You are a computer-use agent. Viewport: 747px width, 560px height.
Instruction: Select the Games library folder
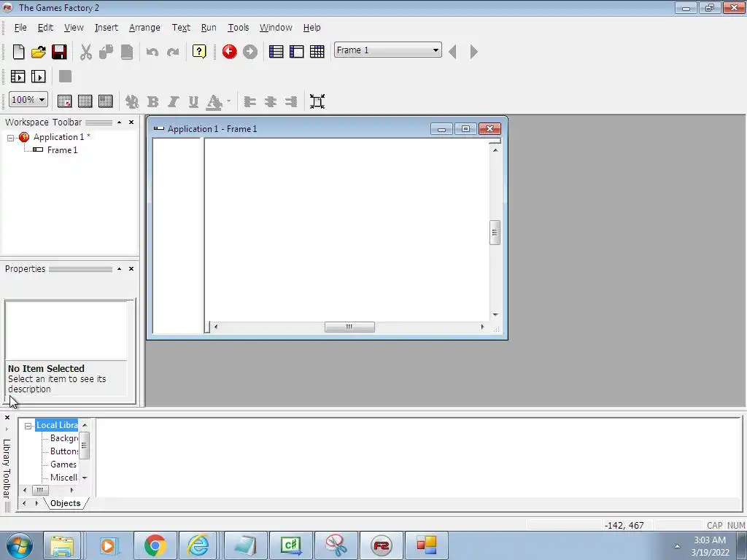click(x=63, y=464)
